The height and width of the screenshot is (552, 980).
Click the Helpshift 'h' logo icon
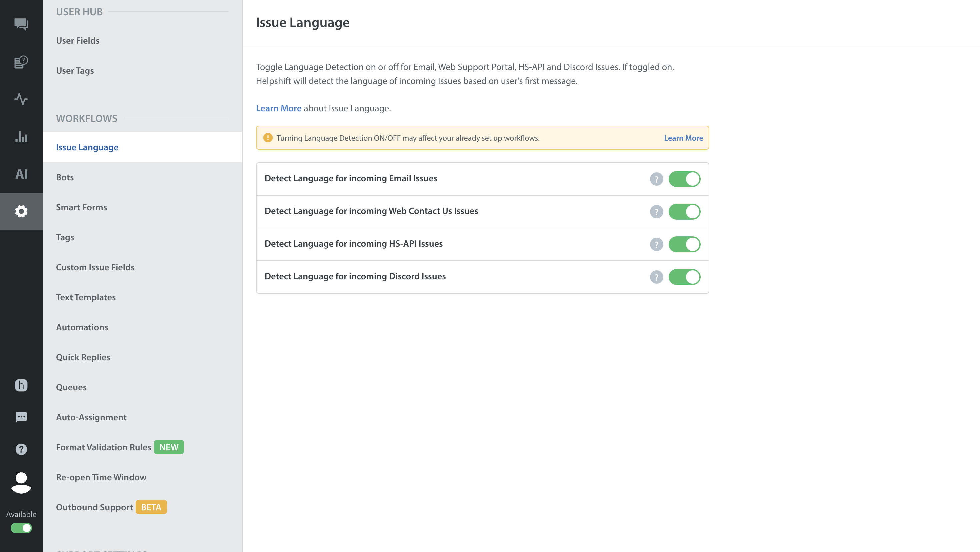click(x=21, y=385)
